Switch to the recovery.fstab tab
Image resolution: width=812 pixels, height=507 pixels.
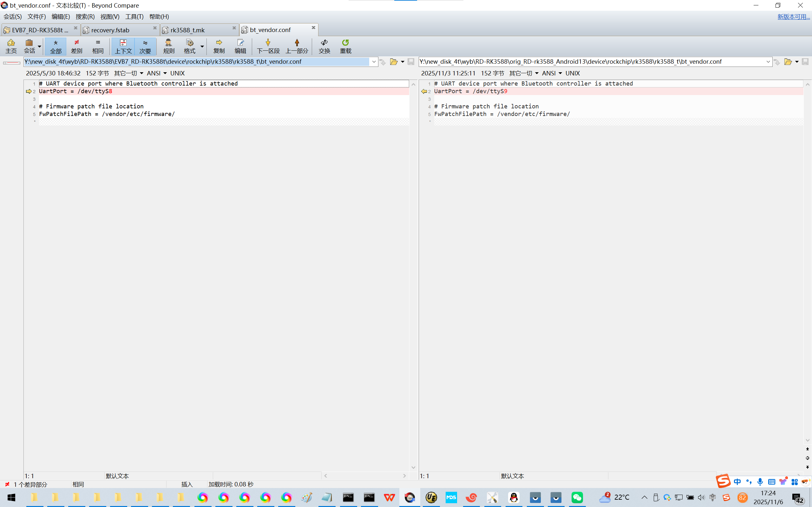click(x=110, y=30)
